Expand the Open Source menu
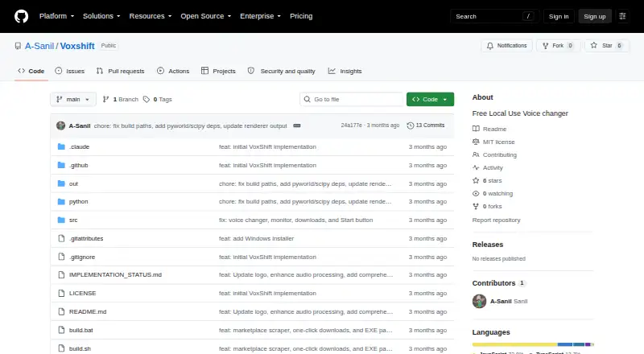This screenshot has height=354, width=644. tap(206, 16)
